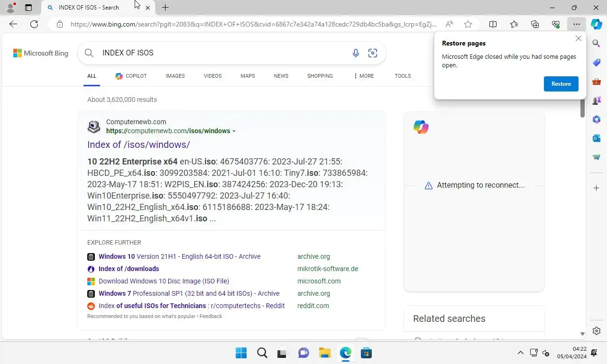Open taskbar Search magnifier
The width and height of the screenshot is (607, 364).
262,353
